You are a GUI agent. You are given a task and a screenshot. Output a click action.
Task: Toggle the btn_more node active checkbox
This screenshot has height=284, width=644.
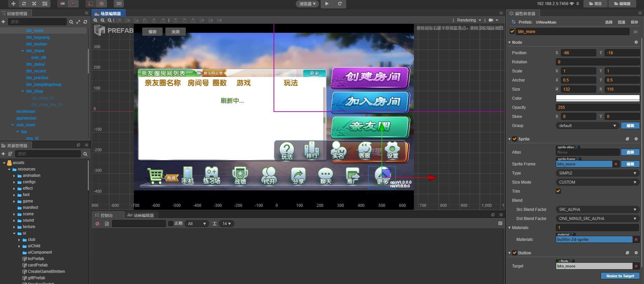point(512,32)
